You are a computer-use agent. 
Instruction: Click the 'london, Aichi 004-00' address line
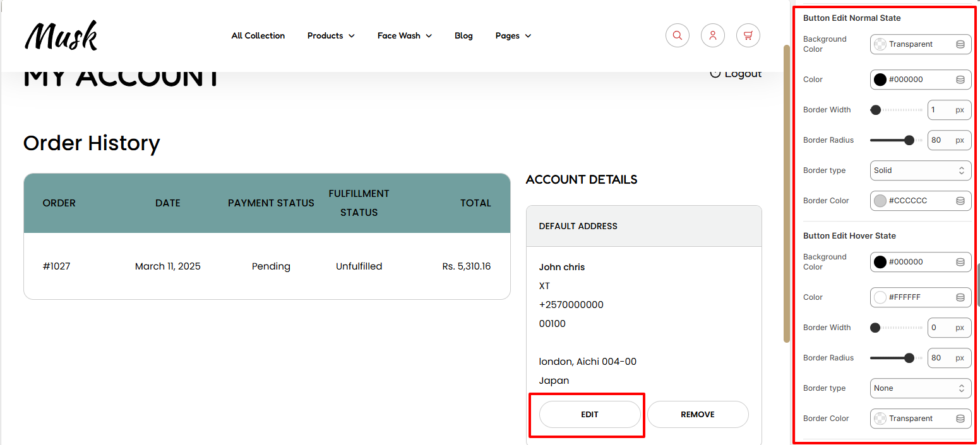pyautogui.click(x=588, y=362)
